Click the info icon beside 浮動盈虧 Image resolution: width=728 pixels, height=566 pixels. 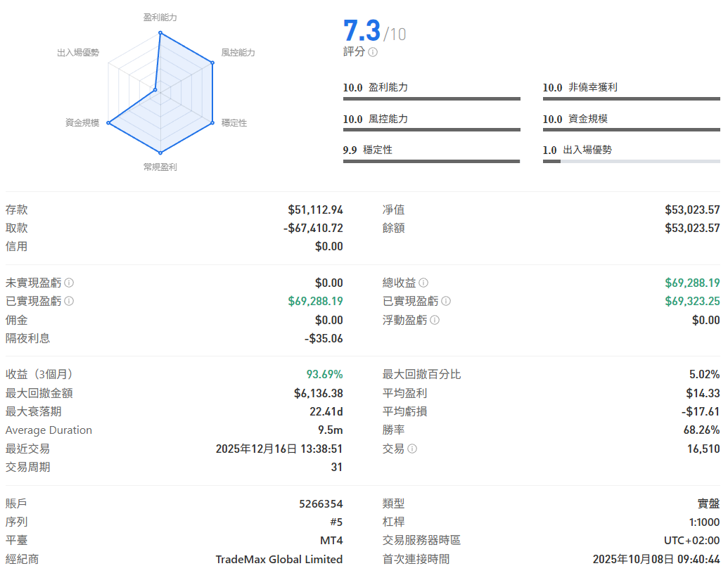click(x=435, y=320)
